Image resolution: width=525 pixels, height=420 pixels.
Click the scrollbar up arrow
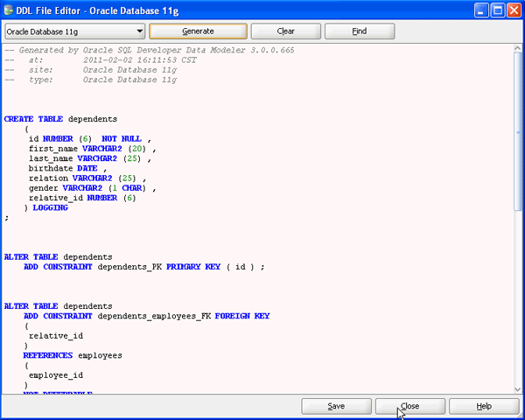pos(518,48)
